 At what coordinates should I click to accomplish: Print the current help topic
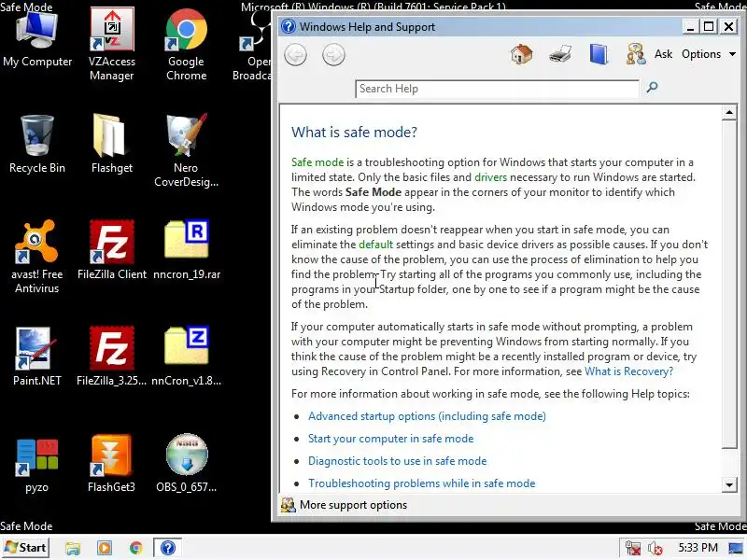pyautogui.click(x=560, y=54)
